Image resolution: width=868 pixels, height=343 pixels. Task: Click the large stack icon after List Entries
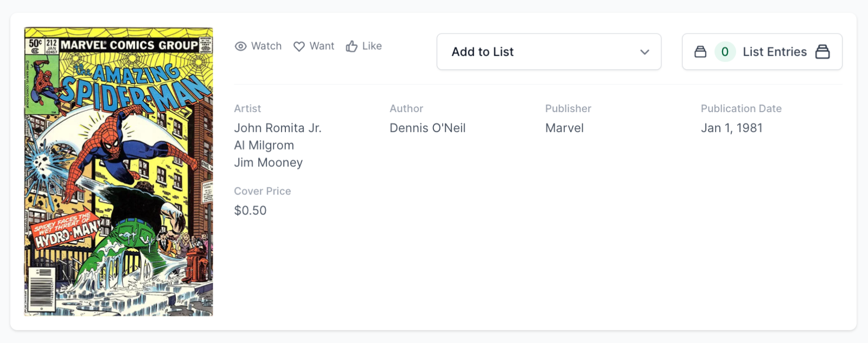click(x=822, y=52)
